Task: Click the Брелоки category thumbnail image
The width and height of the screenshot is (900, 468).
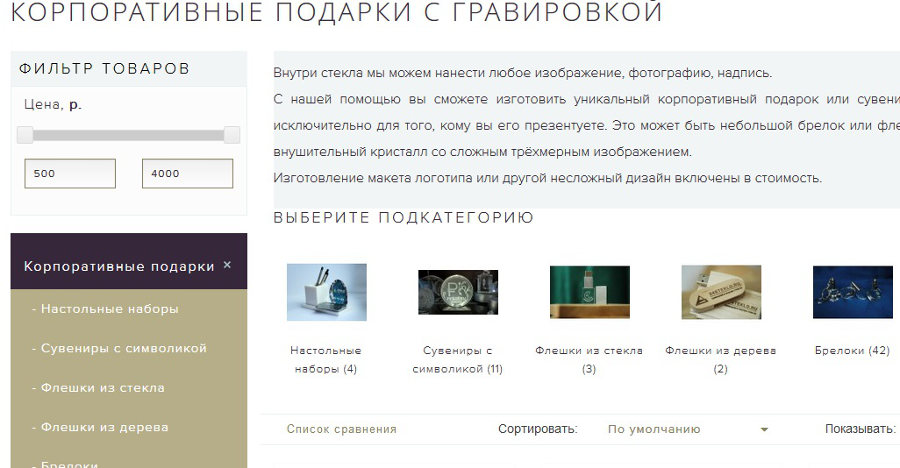Action: (852, 292)
